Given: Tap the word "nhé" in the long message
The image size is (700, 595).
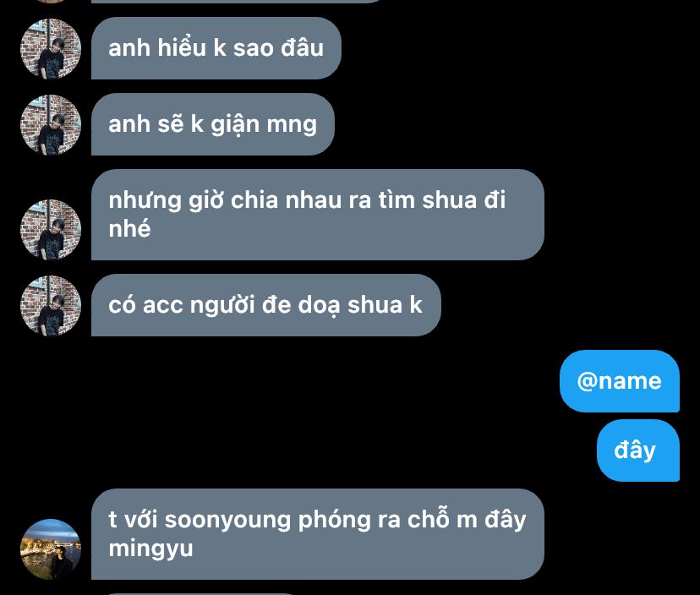Looking at the screenshot, I should click(129, 228).
